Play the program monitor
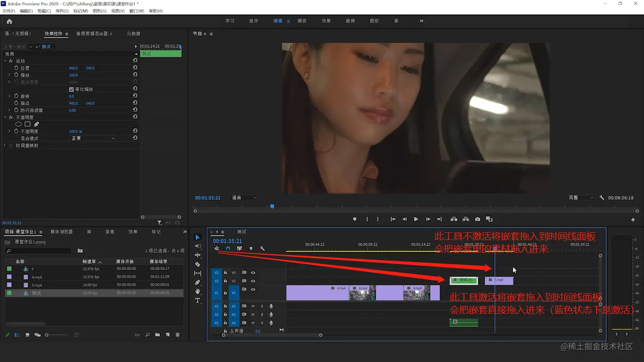The width and height of the screenshot is (644, 362). [416, 219]
